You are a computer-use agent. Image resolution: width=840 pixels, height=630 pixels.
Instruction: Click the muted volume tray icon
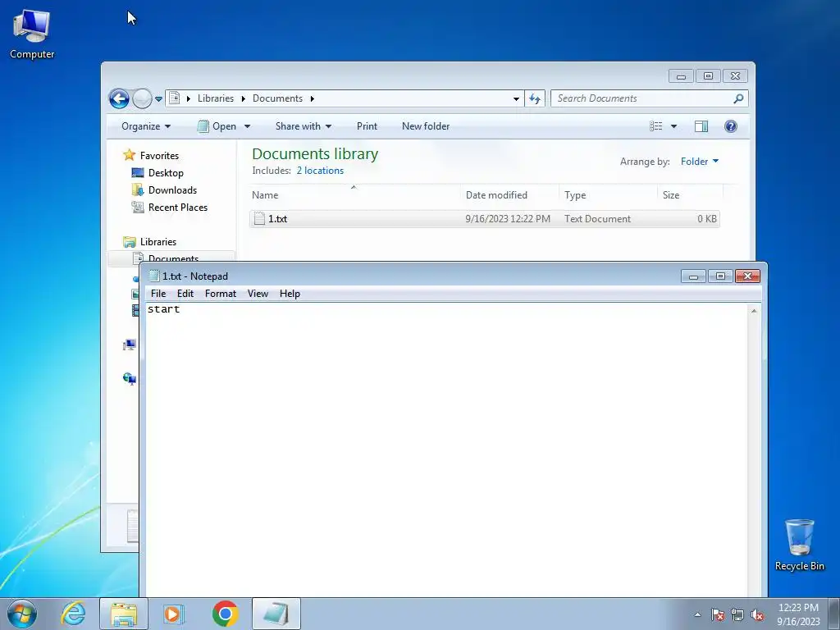click(757, 614)
